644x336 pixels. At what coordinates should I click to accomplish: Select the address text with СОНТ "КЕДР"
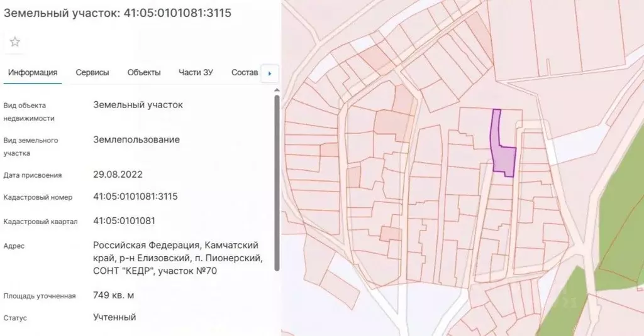[178, 258]
